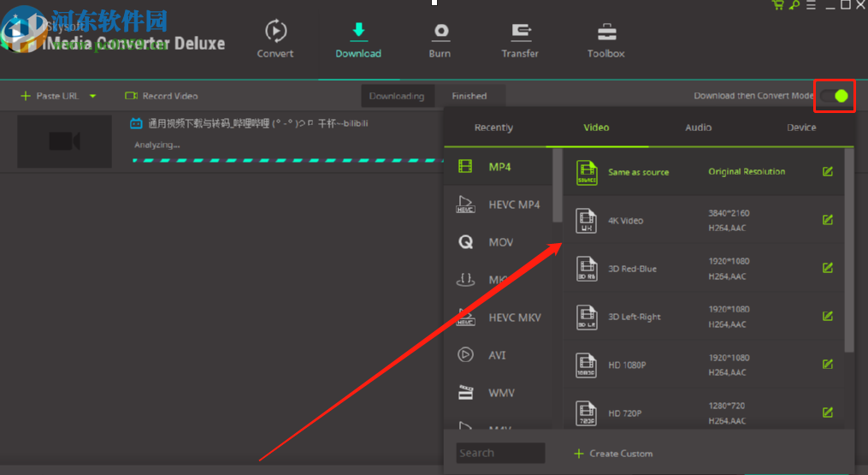Click Paste URL button
The width and height of the screenshot is (868, 475).
[x=50, y=96]
